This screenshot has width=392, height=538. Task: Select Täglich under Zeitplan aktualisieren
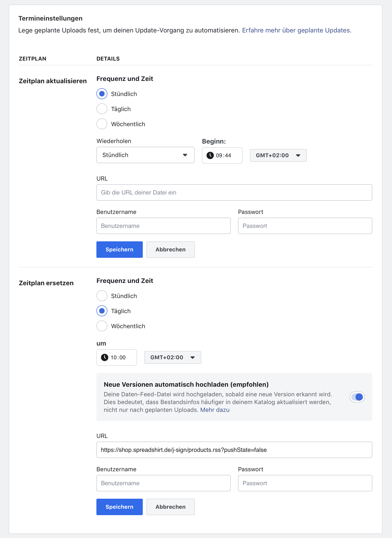(x=102, y=109)
